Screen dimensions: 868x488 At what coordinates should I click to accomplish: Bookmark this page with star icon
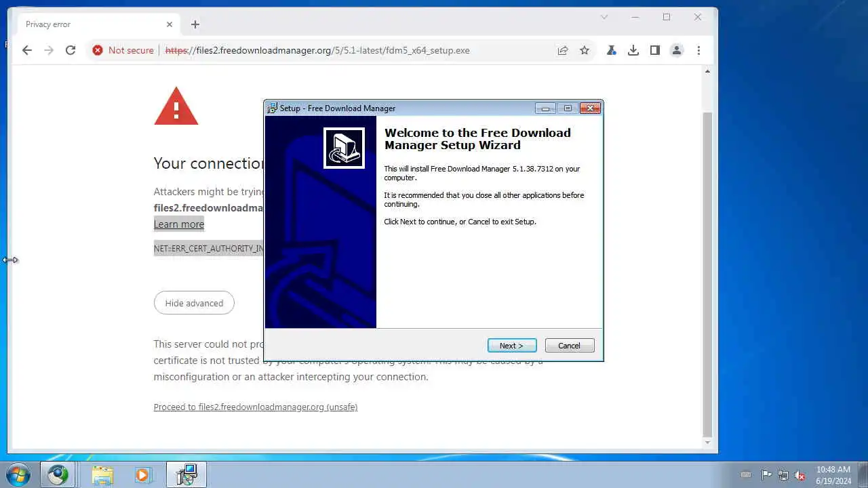point(585,50)
